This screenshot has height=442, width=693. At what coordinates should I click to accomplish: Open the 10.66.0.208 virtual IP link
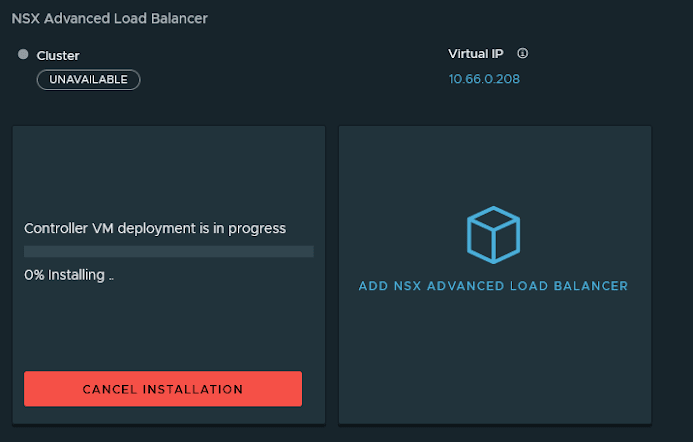[484, 79]
